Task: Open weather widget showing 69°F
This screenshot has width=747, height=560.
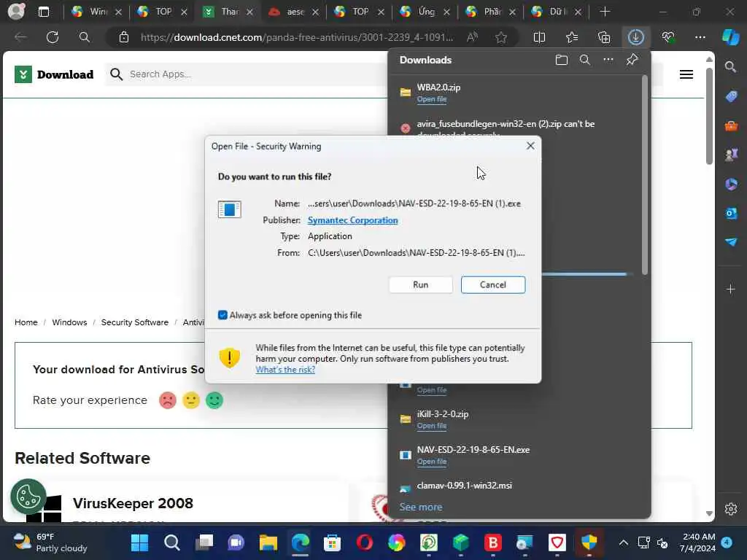Action: pos(50,542)
